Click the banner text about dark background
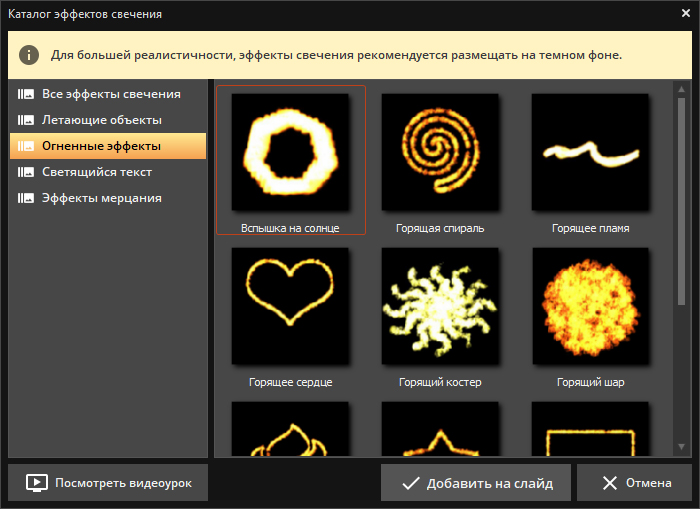This screenshot has height=509, width=700. 336,55
